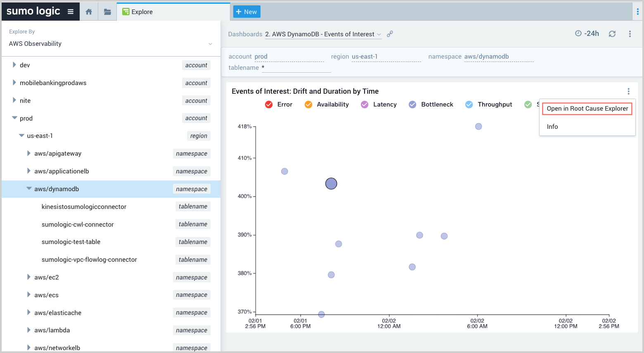This screenshot has height=353, width=644.
Task: Click the New tab button
Action: (246, 12)
